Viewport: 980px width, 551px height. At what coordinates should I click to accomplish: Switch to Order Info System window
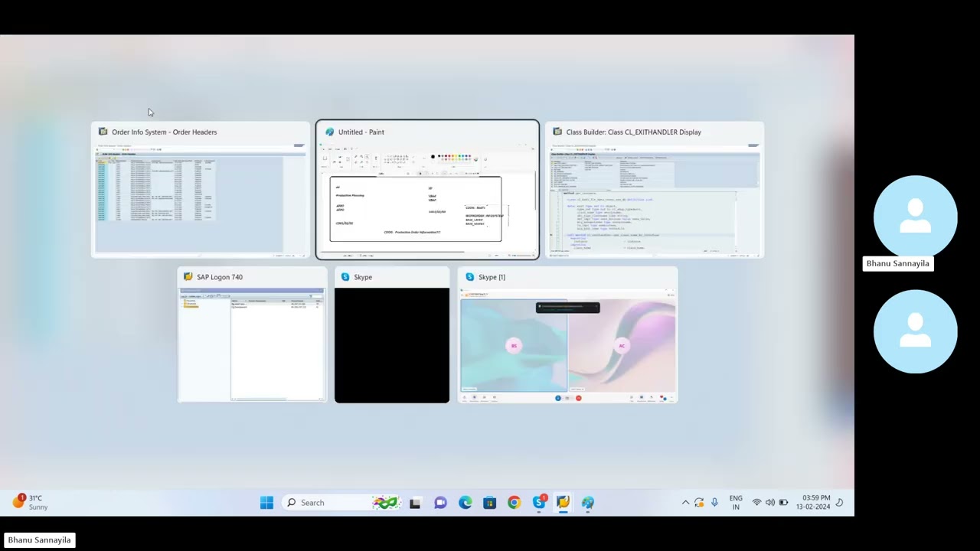pyautogui.click(x=201, y=190)
